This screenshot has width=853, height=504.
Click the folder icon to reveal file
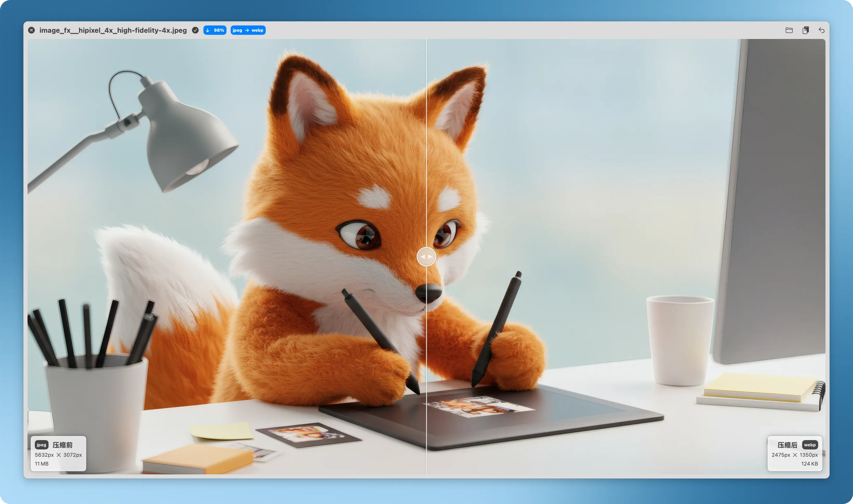tap(789, 30)
